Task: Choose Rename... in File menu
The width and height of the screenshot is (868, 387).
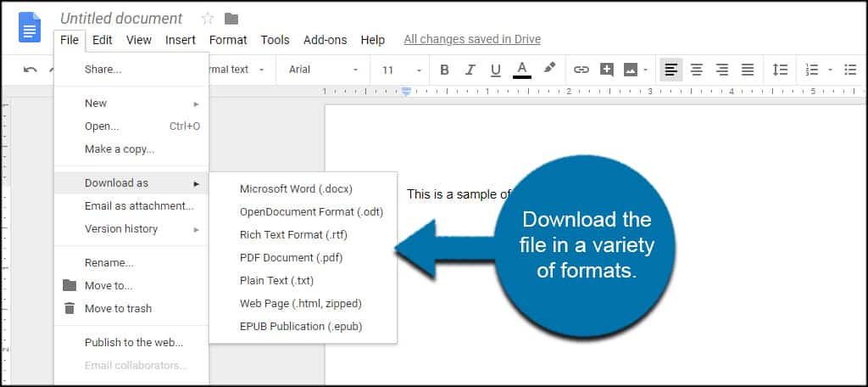Action: (131, 263)
